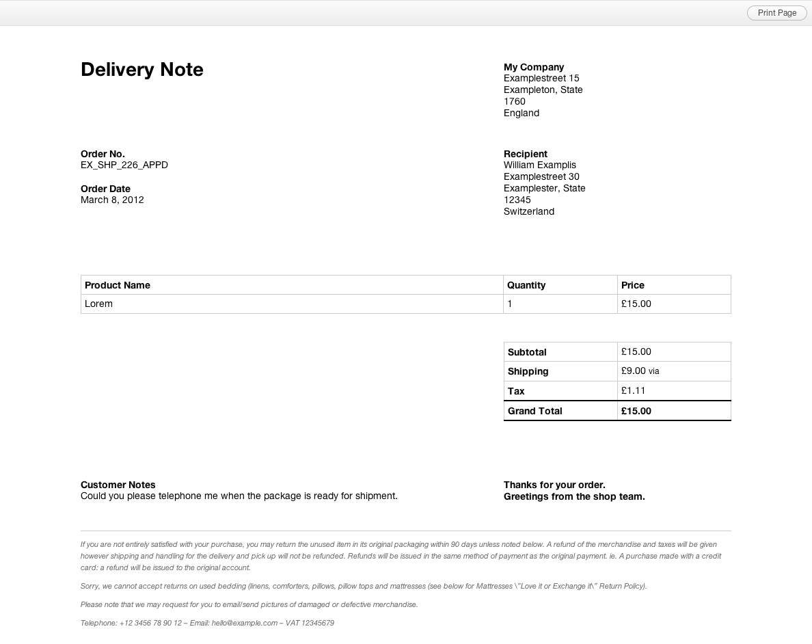
Task: Click the order date March 8, 2012
Action: [112, 200]
